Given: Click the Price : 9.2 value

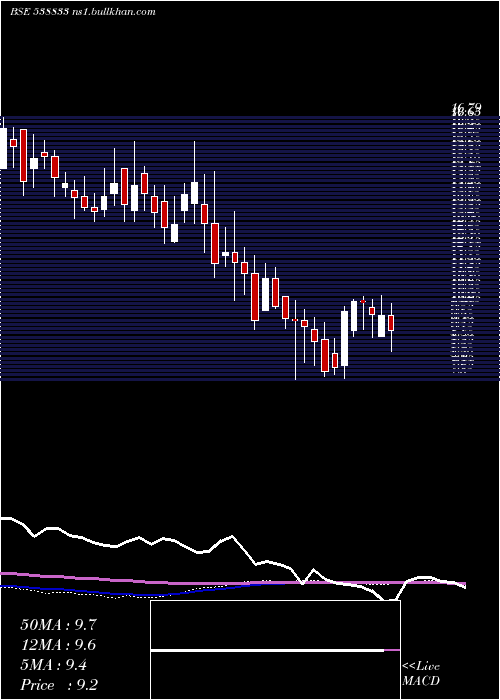Looking at the screenshot, I should (x=59, y=685).
